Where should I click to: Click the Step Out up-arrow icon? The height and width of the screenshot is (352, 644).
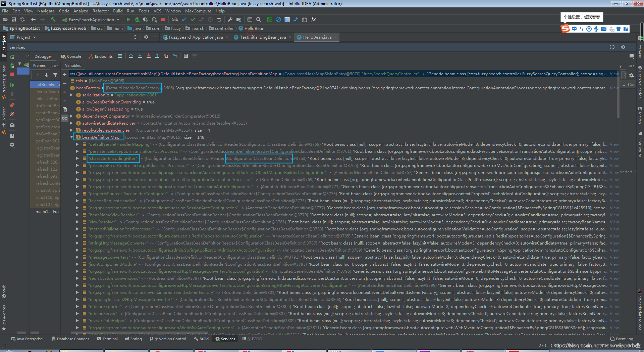click(157, 56)
